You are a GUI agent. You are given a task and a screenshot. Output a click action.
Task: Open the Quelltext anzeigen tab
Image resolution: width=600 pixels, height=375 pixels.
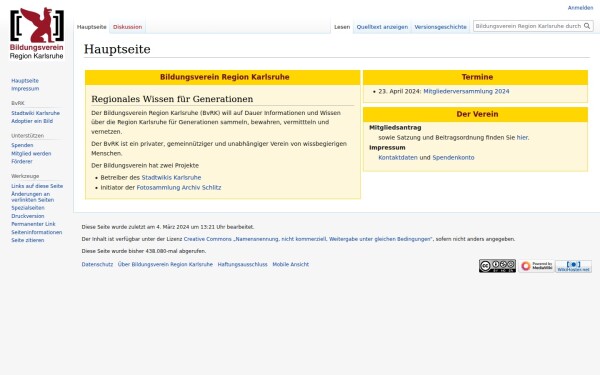pos(382,27)
